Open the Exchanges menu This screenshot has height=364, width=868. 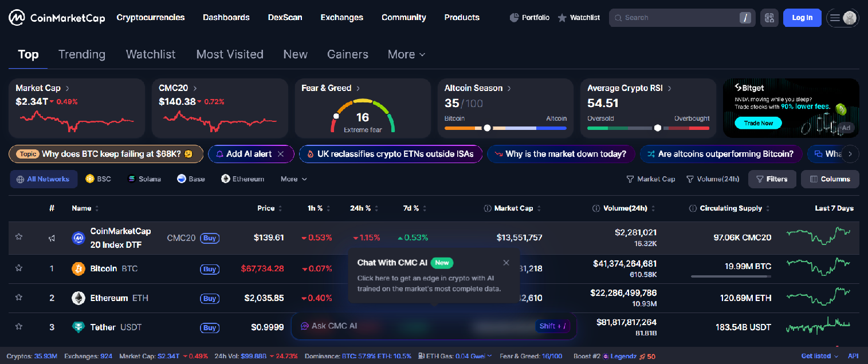point(342,18)
